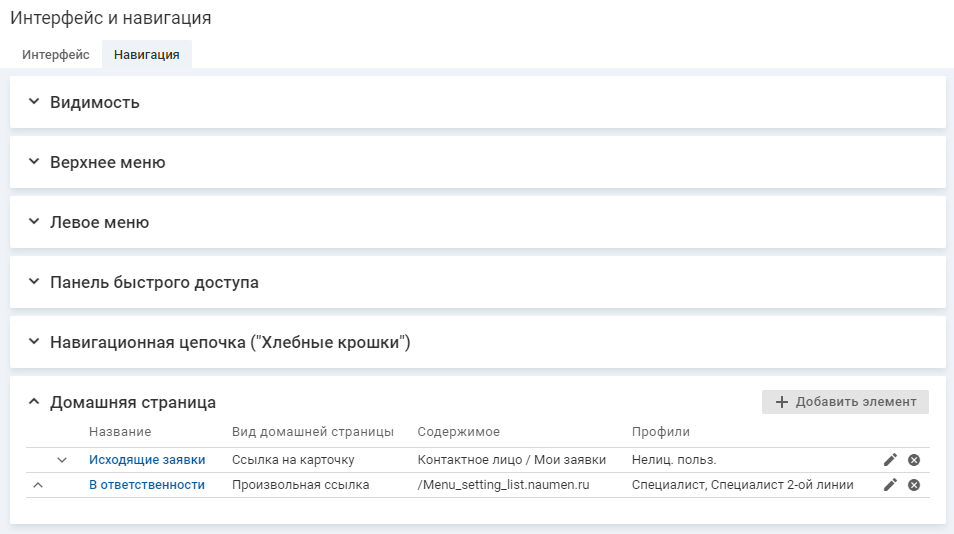Open the Исходящие заявки link

[x=147, y=460]
